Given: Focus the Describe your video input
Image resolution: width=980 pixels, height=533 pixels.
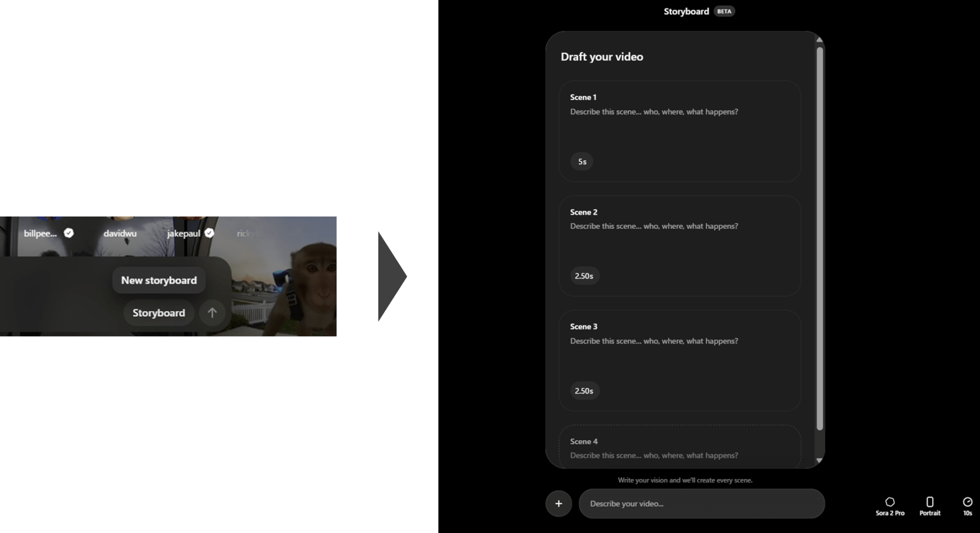Looking at the screenshot, I should coord(701,503).
